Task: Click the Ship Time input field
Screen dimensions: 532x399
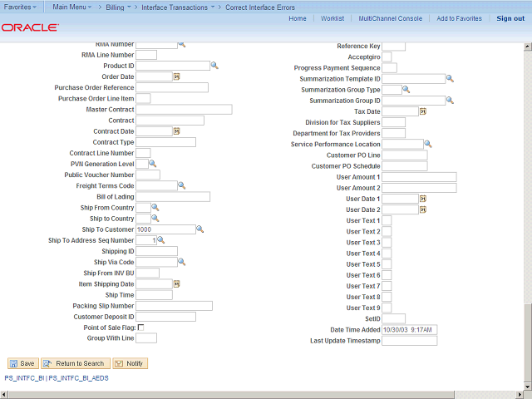Action: click(154, 295)
